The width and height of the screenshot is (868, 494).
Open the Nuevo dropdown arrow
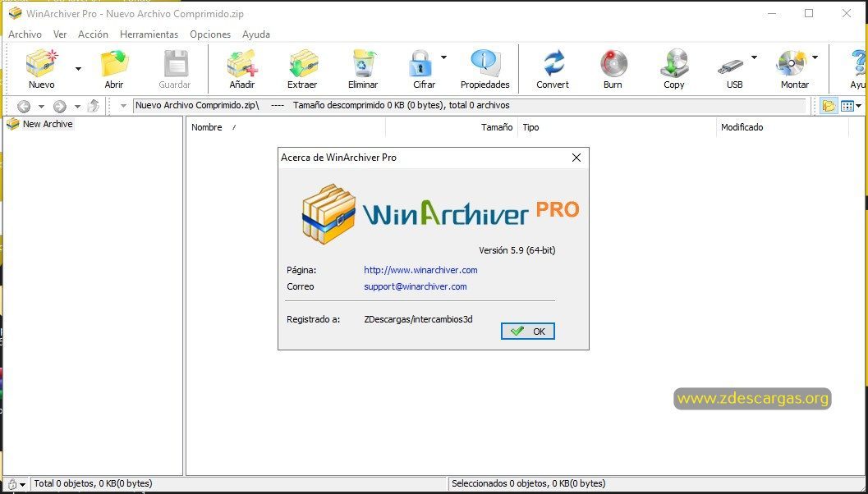click(x=78, y=69)
